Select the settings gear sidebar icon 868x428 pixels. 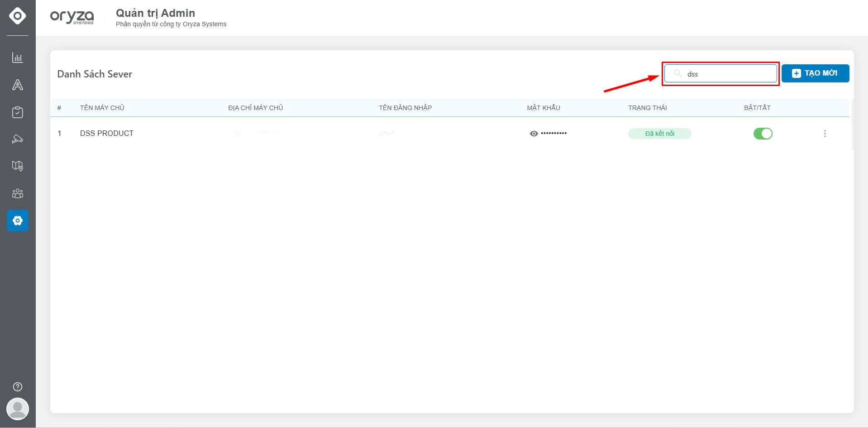click(18, 221)
